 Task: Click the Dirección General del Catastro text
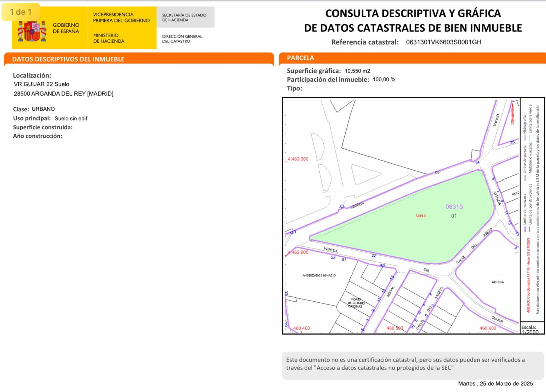pos(182,39)
